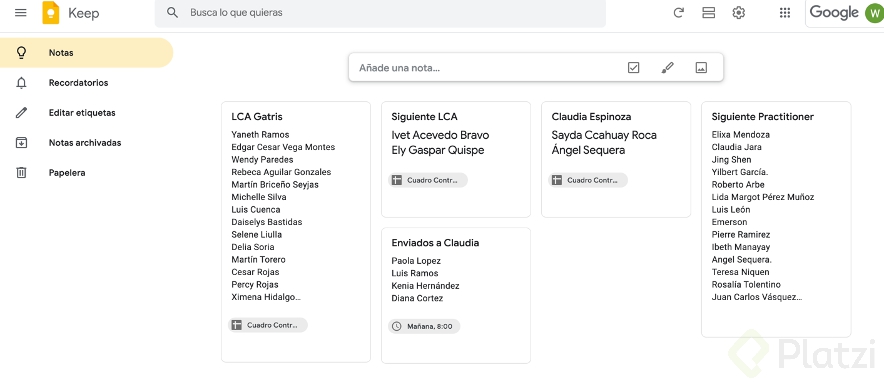Click the archive box icon in sidebar
Viewport: 884px width, 382px height.
tap(21, 143)
